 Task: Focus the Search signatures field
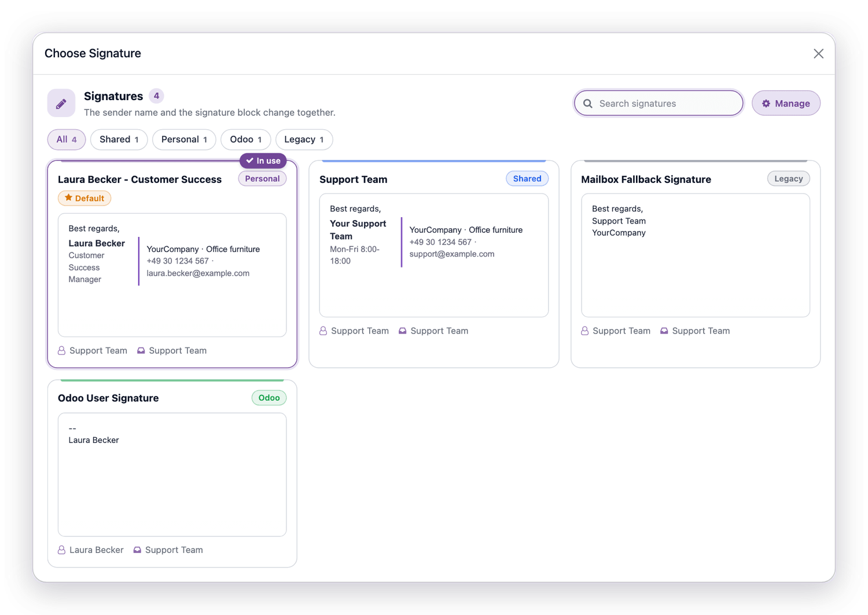(659, 104)
